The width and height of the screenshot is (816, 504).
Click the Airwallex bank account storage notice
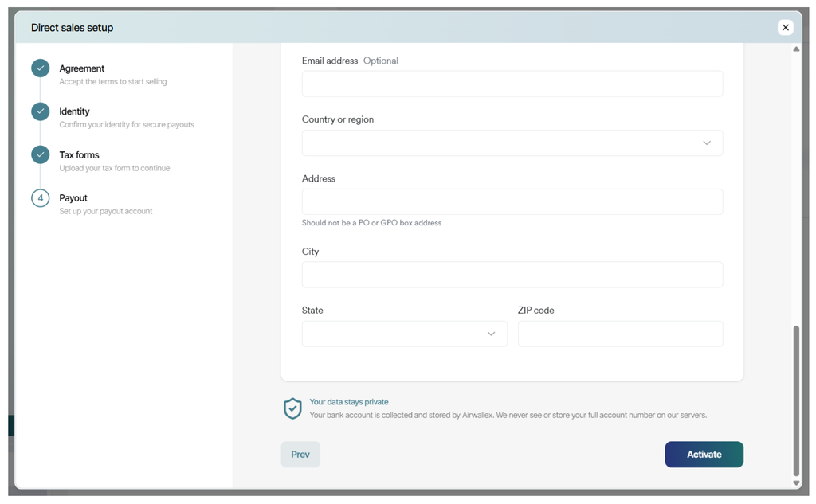[x=508, y=416]
